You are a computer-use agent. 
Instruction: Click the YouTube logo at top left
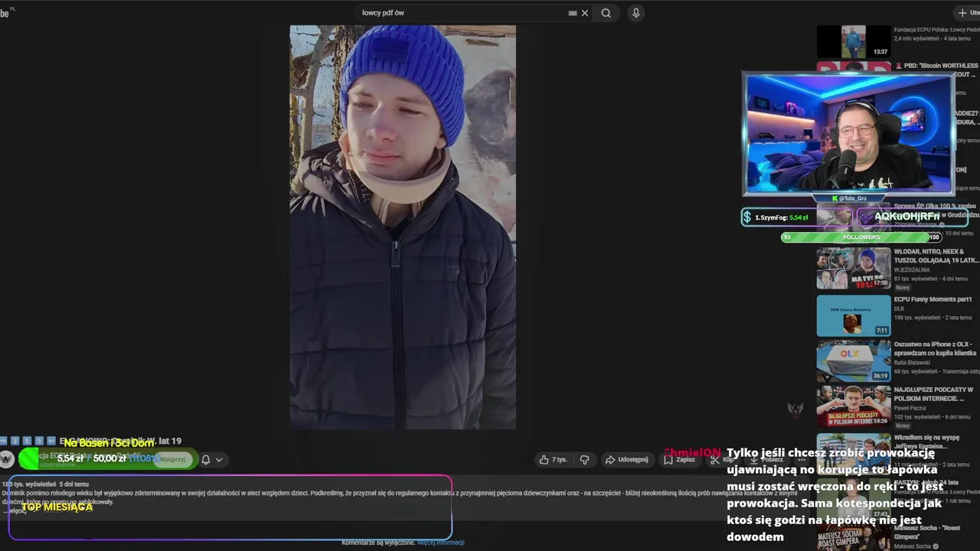tap(5, 13)
